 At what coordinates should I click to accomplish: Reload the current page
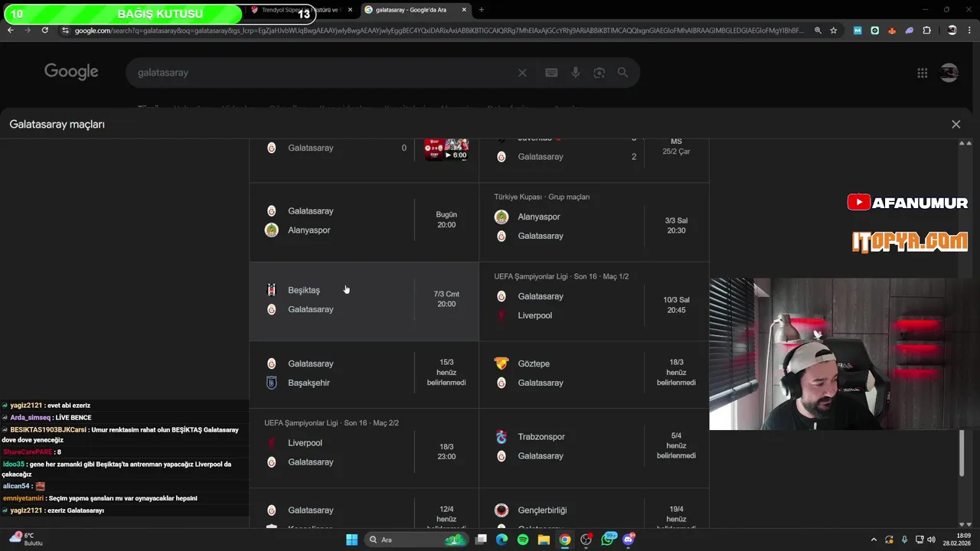tap(45, 31)
